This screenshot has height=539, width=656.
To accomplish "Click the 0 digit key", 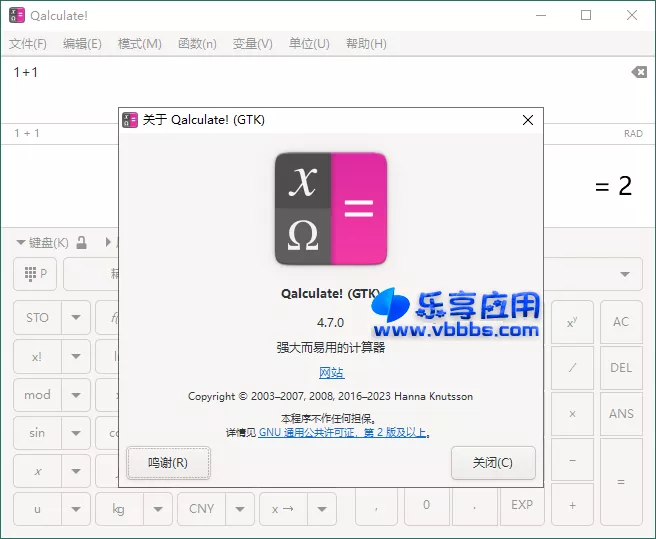I will 426,505.
